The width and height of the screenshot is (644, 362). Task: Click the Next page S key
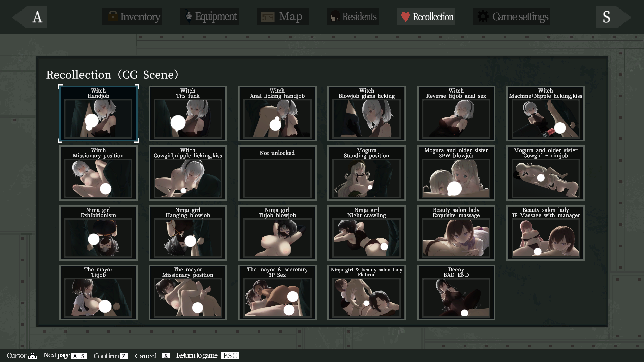(x=83, y=356)
